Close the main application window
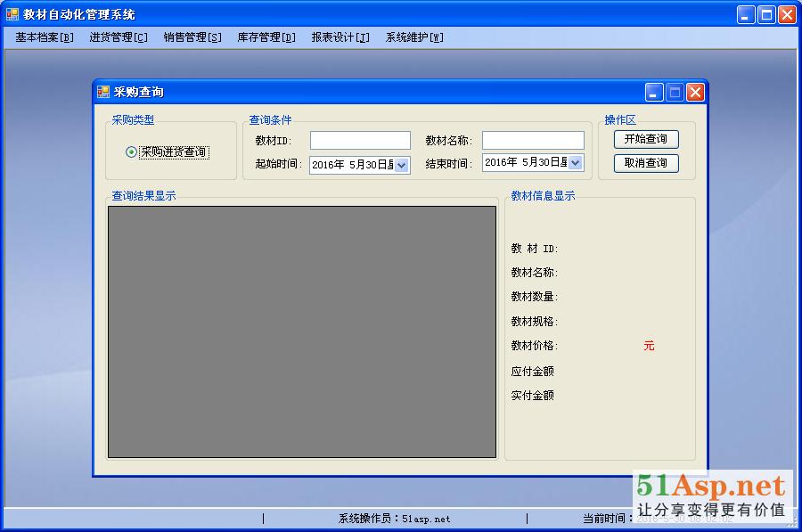The width and height of the screenshot is (802, 532). click(x=787, y=14)
